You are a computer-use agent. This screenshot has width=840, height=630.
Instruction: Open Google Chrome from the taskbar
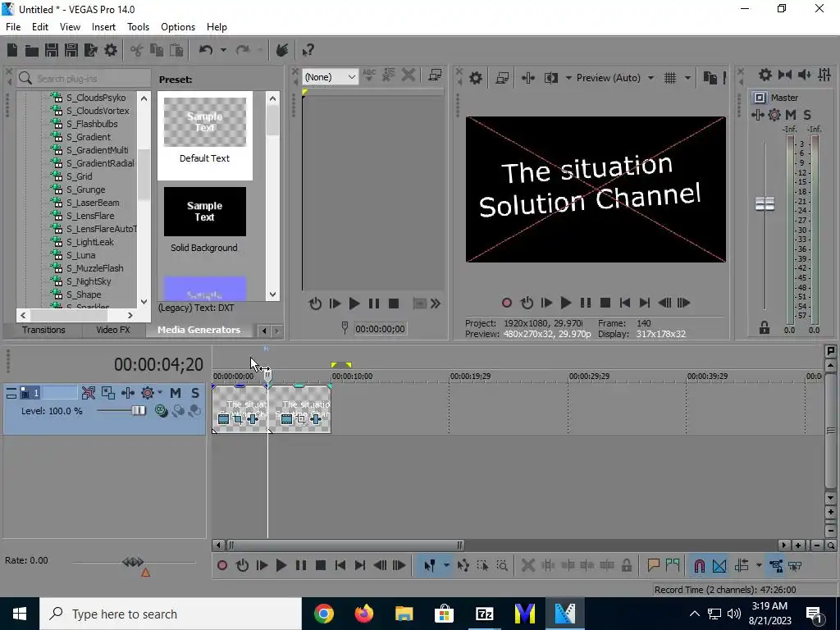coord(323,614)
